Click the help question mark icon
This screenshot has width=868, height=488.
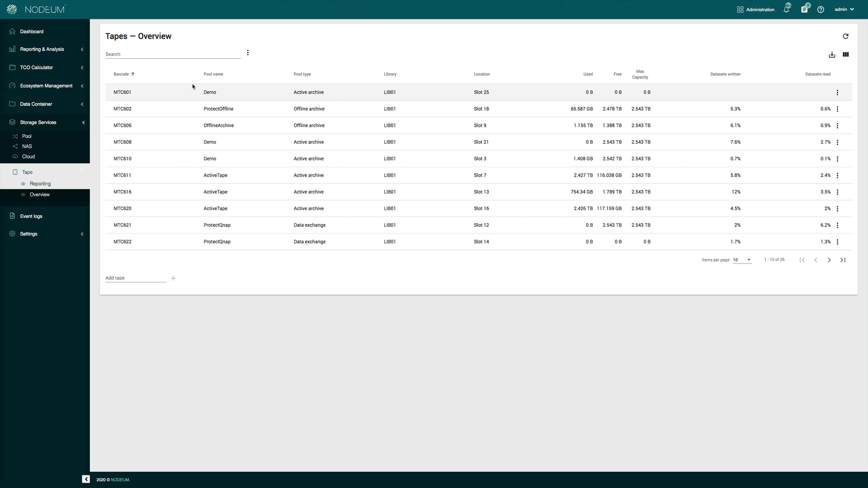(x=821, y=9)
